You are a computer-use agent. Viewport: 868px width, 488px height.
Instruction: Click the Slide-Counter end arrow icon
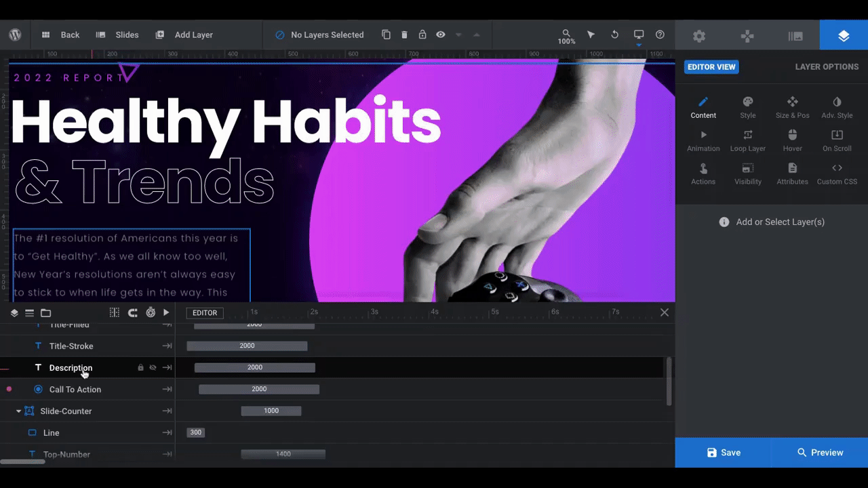coord(167,411)
